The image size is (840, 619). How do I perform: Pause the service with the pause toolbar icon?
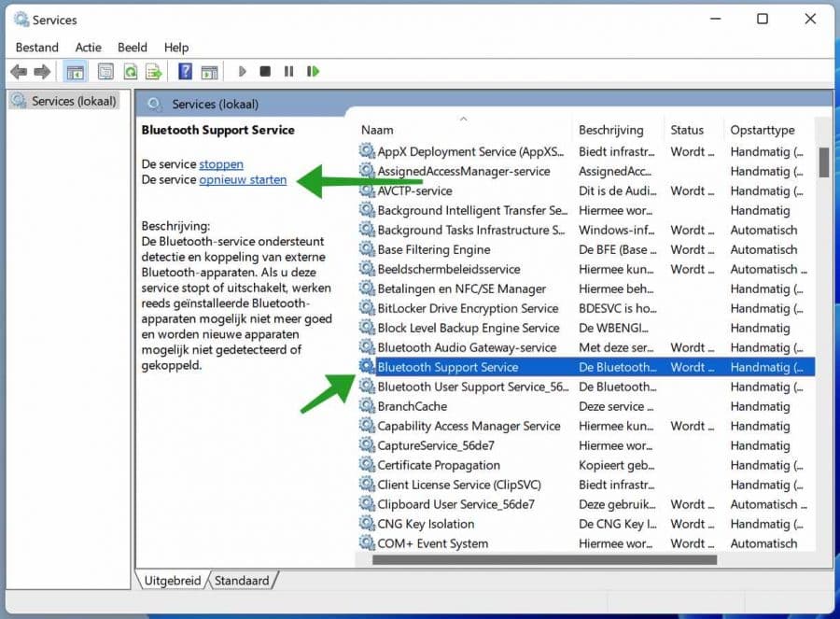point(287,71)
